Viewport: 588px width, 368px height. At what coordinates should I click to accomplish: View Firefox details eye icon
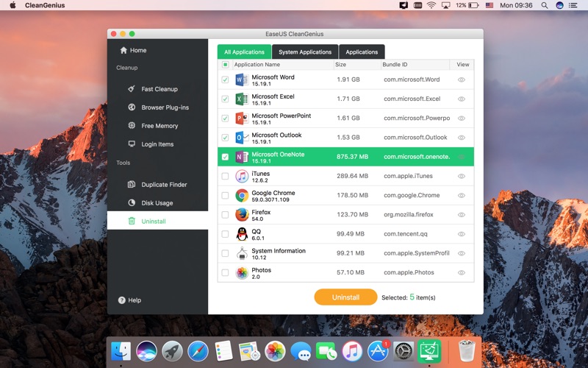[462, 214]
